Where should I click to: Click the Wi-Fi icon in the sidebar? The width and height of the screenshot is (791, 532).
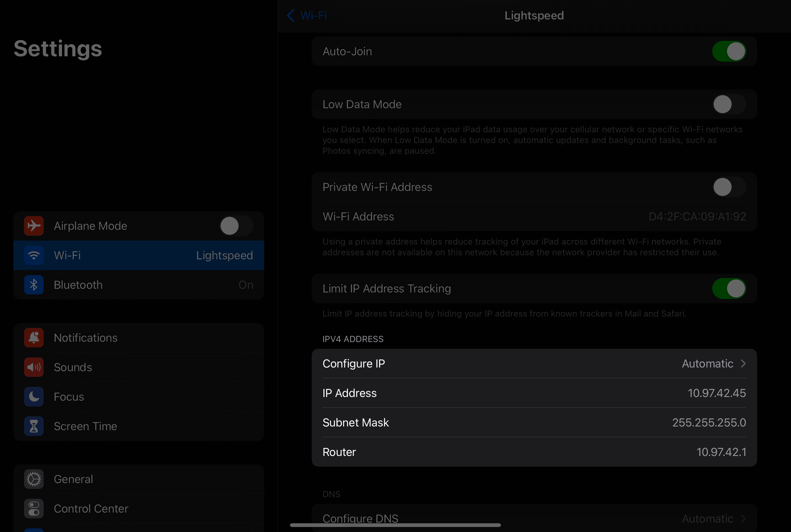[34, 255]
